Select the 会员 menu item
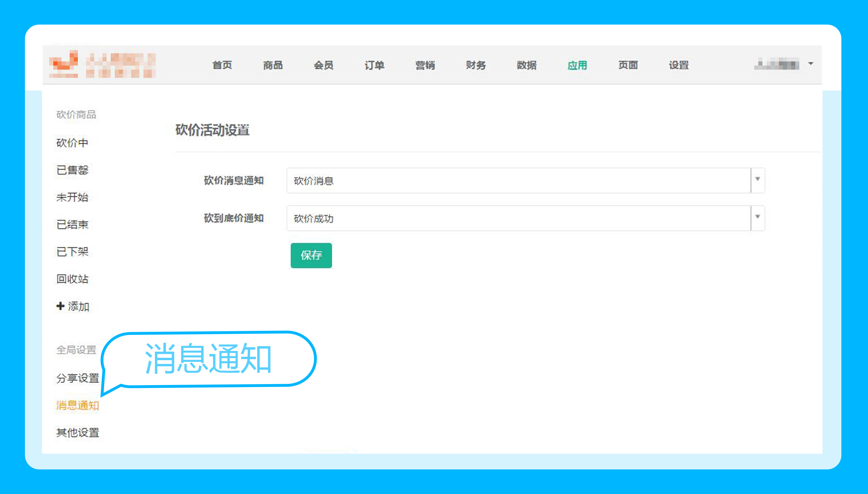 pyautogui.click(x=323, y=65)
